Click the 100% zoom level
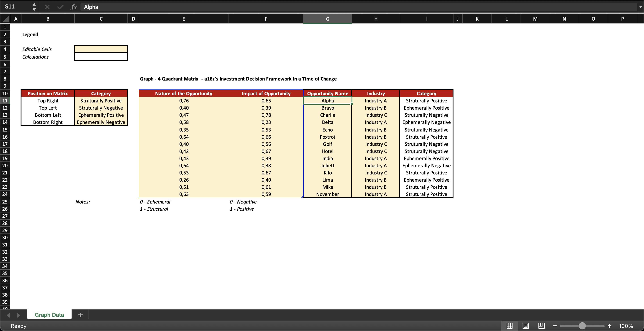Image resolution: width=644 pixels, height=331 pixels. [626, 326]
